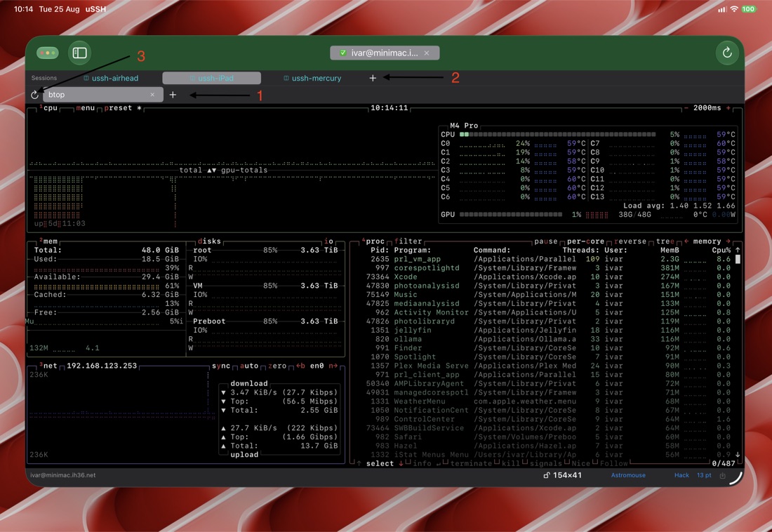The image size is (772, 532).
Task: Open the Astromouse theme selector
Action: click(628, 475)
